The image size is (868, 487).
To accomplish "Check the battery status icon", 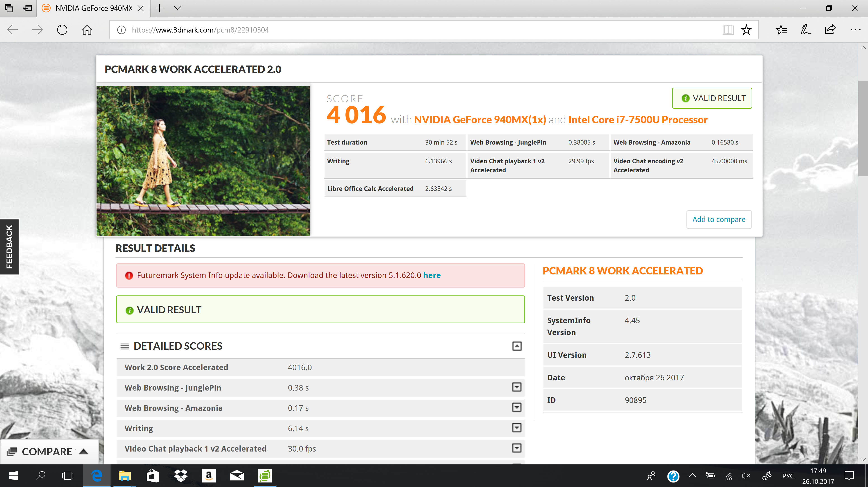I will pyautogui.click(x=710, y=475).
